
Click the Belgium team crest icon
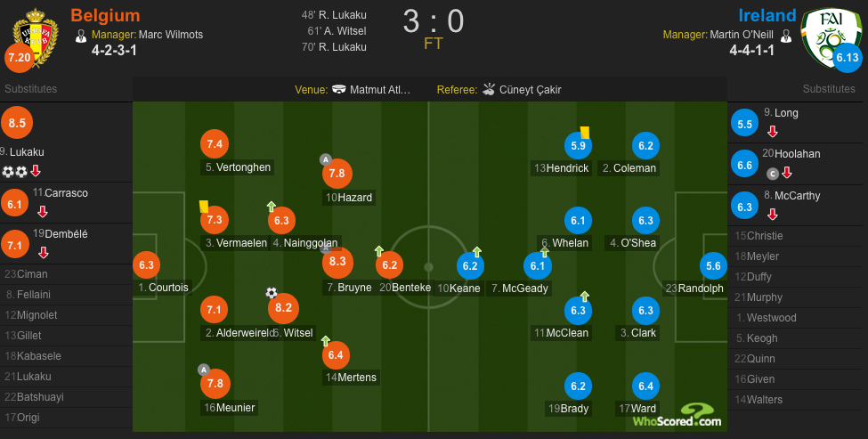click(x=36, y=37)
